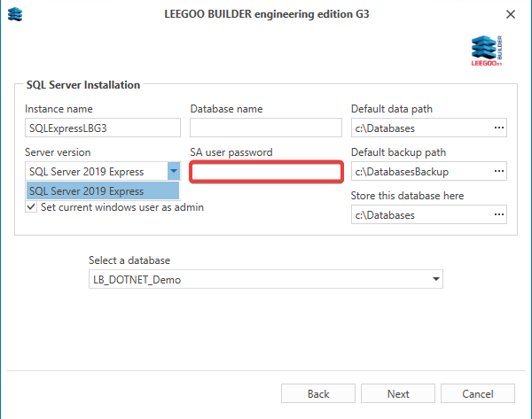The height and width of the screenshot is (419, 532).
Task: Click the LEEGOO BUILDER logo image
Action: (x=487, y=50)
